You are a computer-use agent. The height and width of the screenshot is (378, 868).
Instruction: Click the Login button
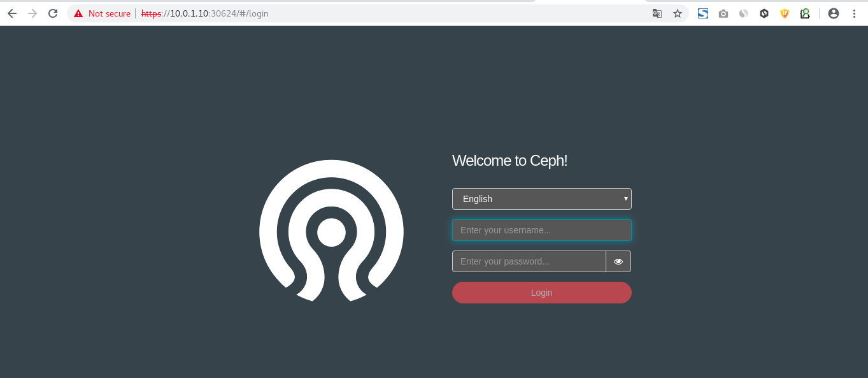point(542,293)
